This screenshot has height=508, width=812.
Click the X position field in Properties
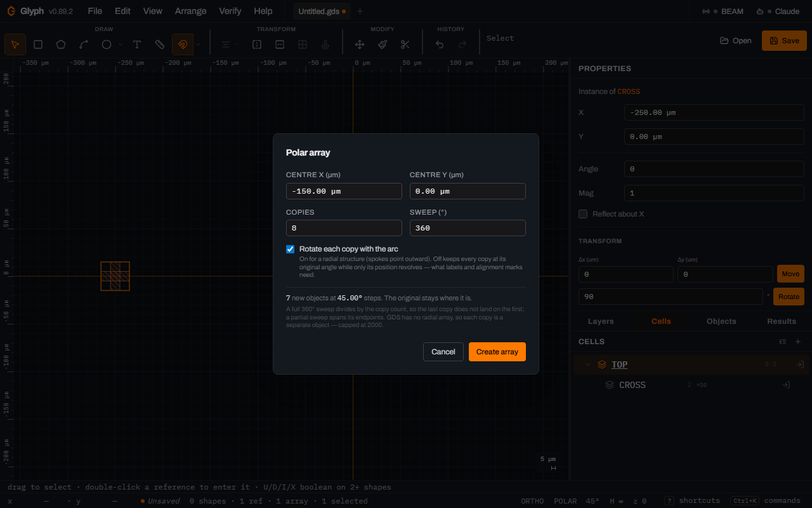point(714,112)
